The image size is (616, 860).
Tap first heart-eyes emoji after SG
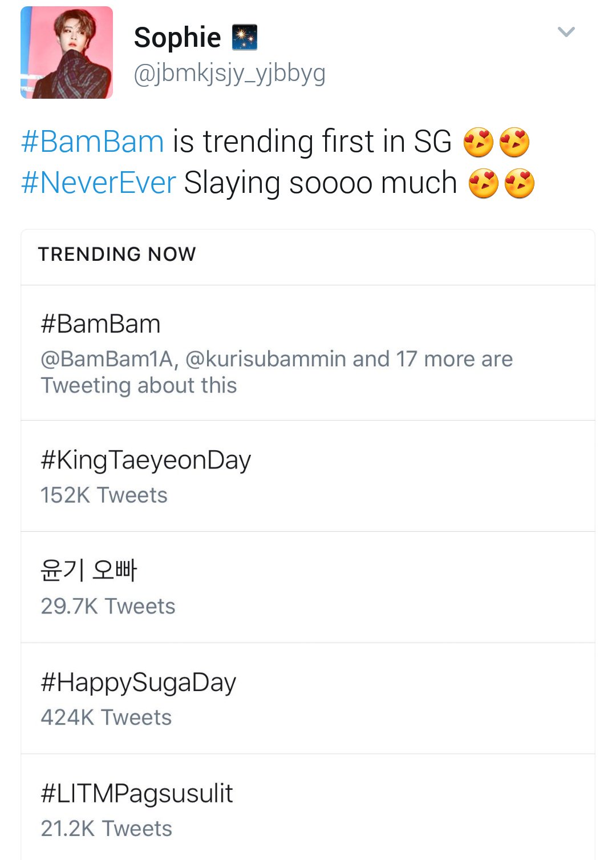tap(478, 142)
